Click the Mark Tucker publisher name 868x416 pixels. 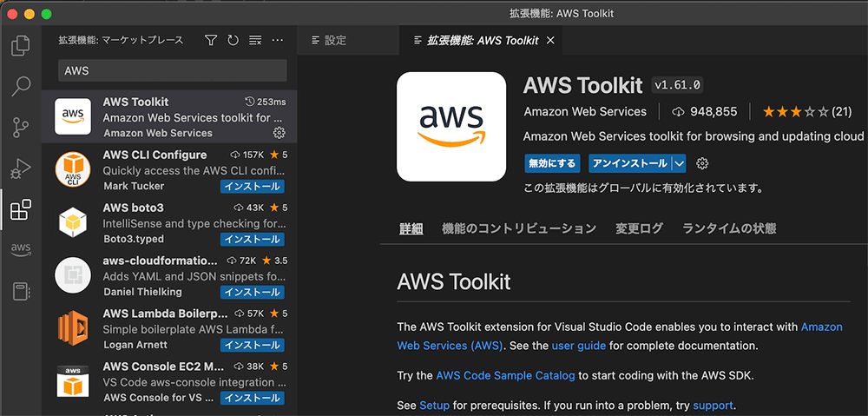pos(134,186)
